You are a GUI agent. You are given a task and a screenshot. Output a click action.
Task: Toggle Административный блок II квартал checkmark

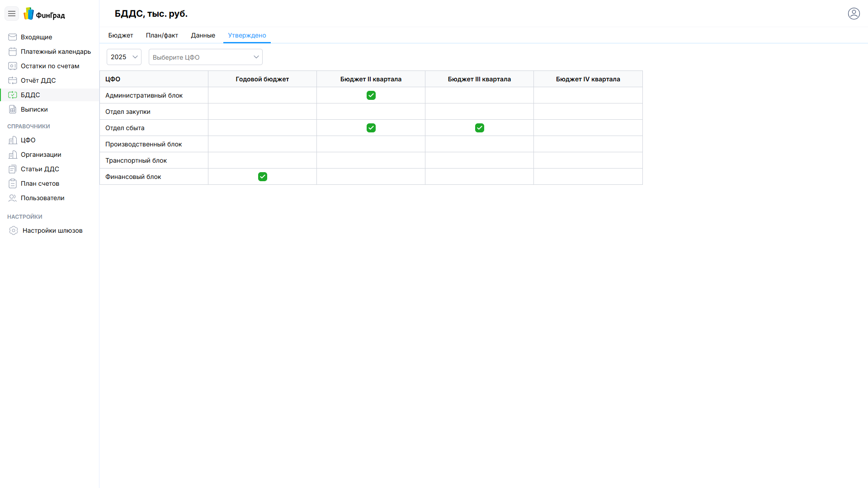coord(371,95)
